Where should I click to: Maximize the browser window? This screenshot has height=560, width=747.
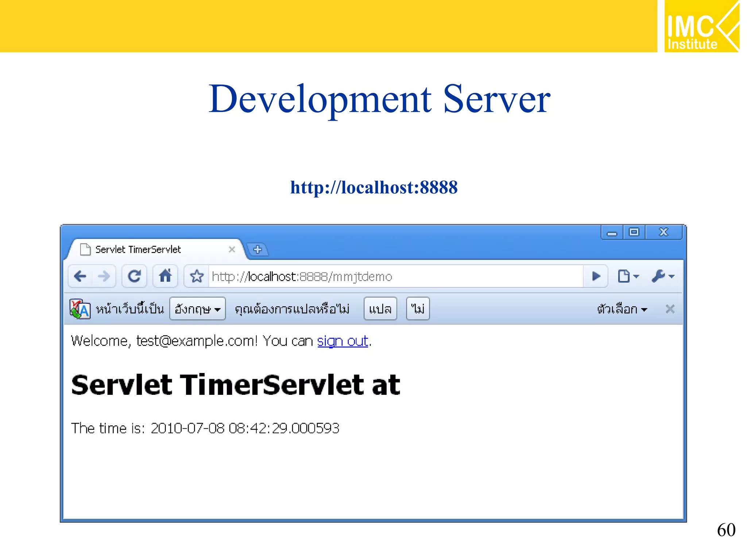click(634, 232)
